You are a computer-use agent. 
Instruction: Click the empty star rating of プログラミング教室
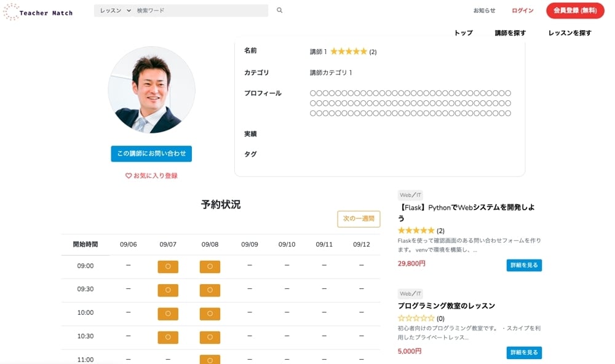pyautogui.click(x=416, y=318)
